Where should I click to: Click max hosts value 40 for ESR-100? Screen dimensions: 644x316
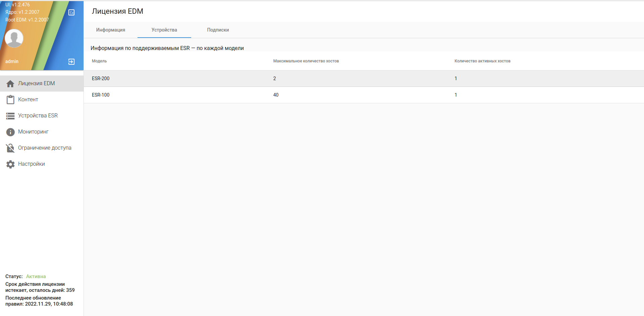click(276, 95)
